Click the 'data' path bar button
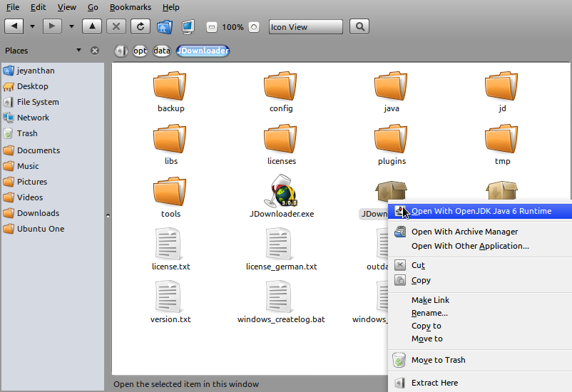The width and height of the screenshot is (572, 392). 162,51
